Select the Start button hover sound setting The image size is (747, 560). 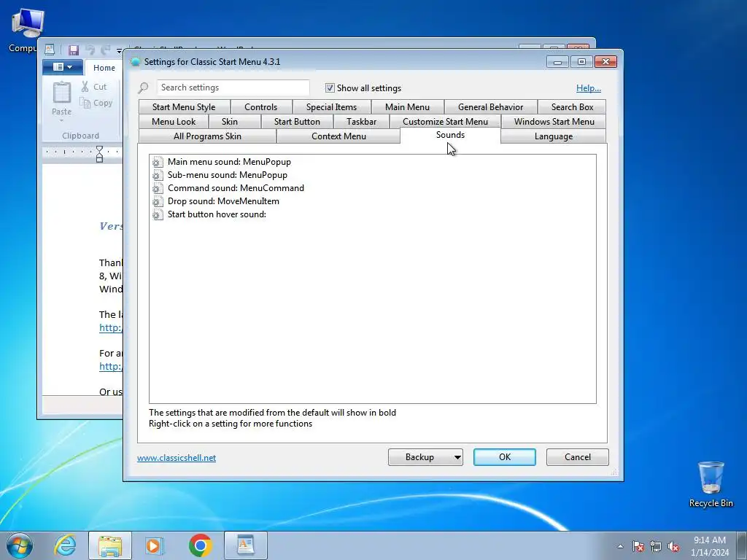coord(217,214)
